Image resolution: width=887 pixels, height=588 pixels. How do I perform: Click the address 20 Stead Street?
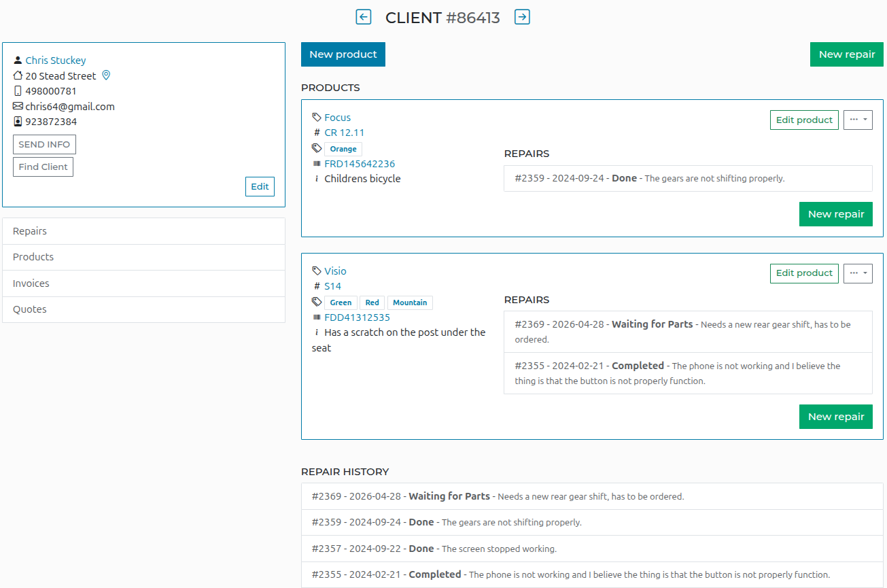coord(60,76)
